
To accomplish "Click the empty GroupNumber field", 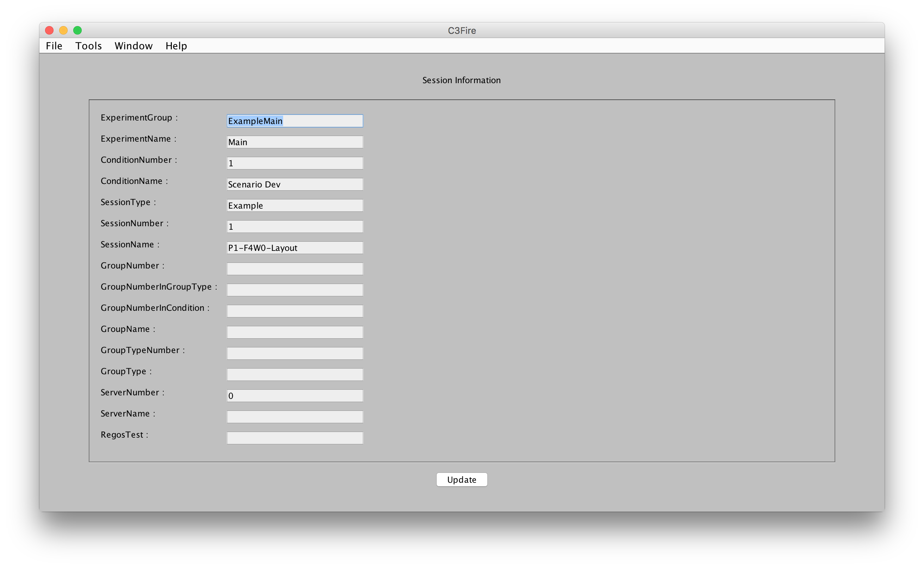I will click(295, 269).
